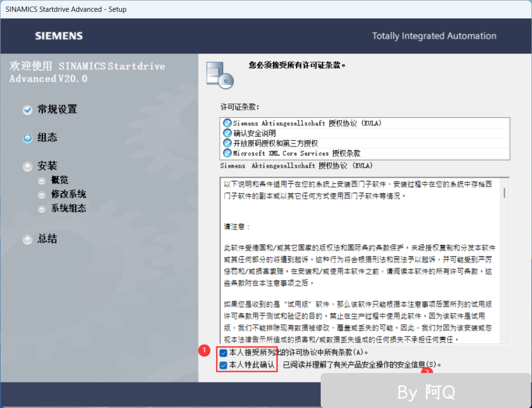Click the check icon beside Siemens EULA entry

(x=227, y=123)
